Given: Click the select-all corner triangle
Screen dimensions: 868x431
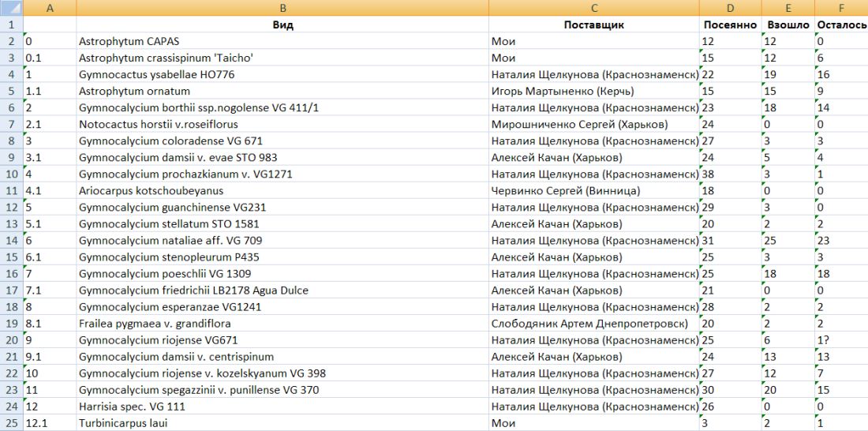Looking at the screenshot, I should (x=11, y=8).
